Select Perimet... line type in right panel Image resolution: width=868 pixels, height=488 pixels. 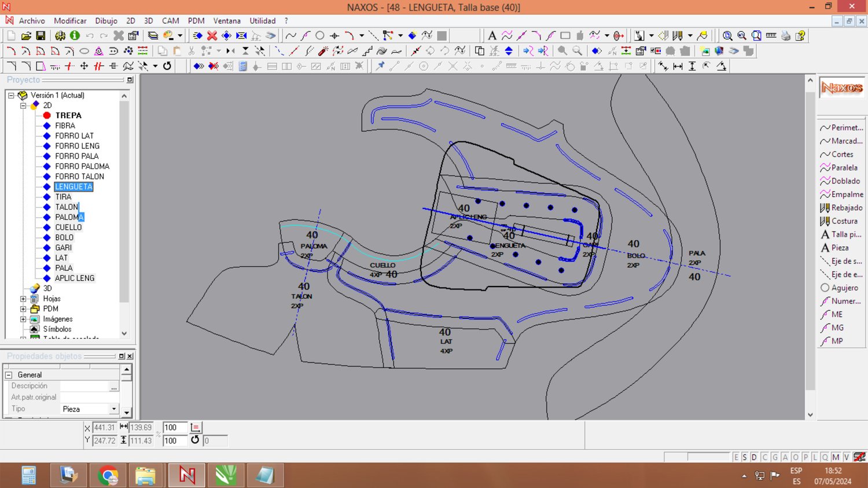tap(841, 127)
